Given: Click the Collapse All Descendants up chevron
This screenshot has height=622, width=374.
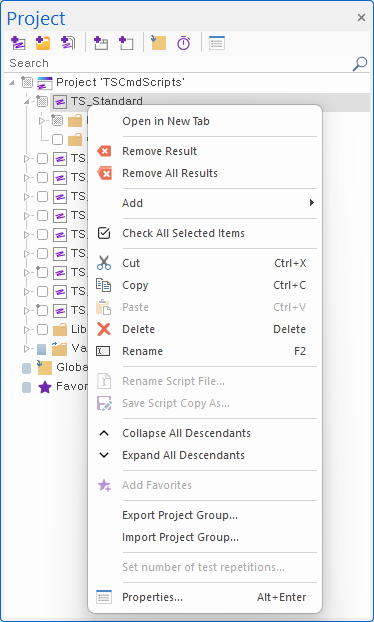Looking at the screenshot, I should tap(104, 433).
